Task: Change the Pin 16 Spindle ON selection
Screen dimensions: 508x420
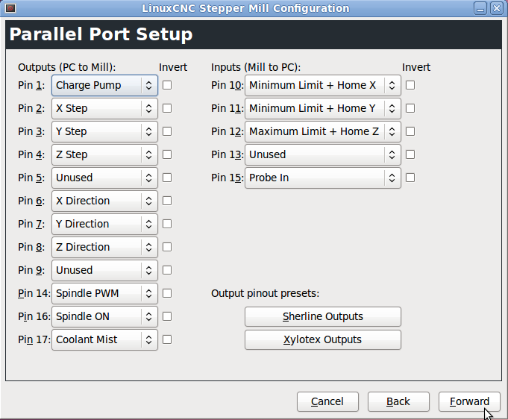Action: (104, 316)
